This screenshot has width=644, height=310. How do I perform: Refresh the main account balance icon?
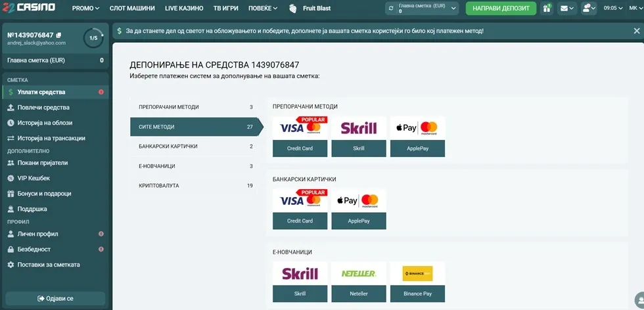(392, 9)
